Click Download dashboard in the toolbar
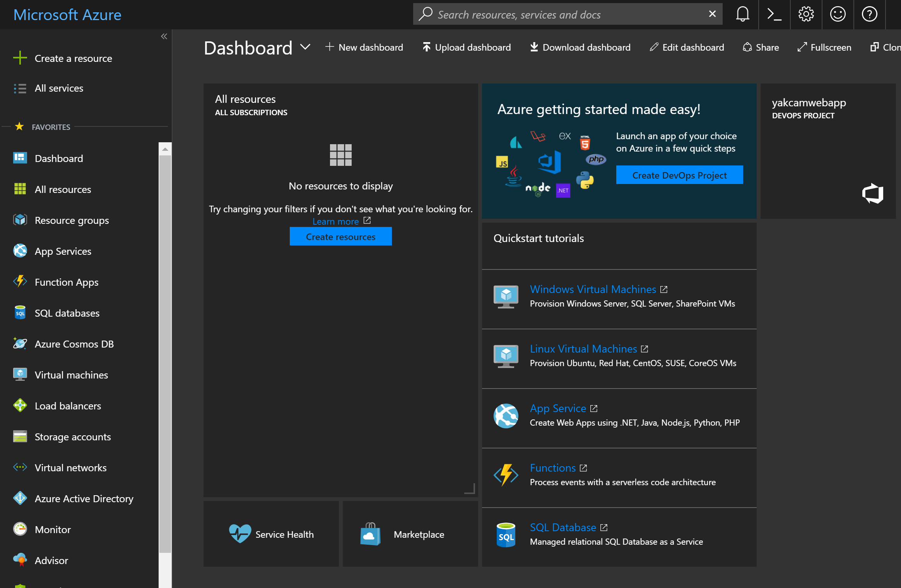The height and width of the screenshot is (588, 901). pyautogui.click(x=580, y=47)
